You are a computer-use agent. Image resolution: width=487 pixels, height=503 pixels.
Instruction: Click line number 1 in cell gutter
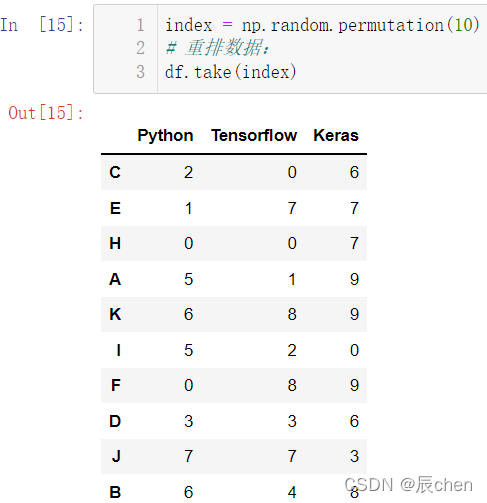pos(140,25)
